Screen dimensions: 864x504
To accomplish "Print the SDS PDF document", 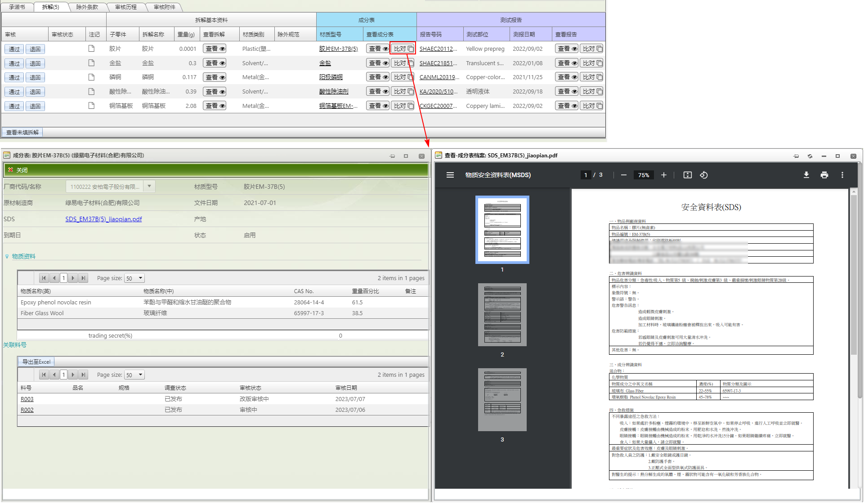I will pos(824,175).
